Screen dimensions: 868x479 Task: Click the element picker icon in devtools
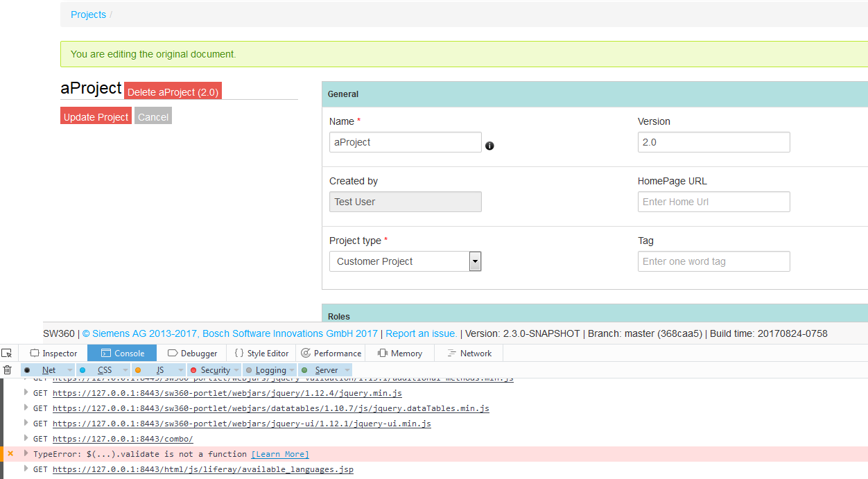click(6, 353)
